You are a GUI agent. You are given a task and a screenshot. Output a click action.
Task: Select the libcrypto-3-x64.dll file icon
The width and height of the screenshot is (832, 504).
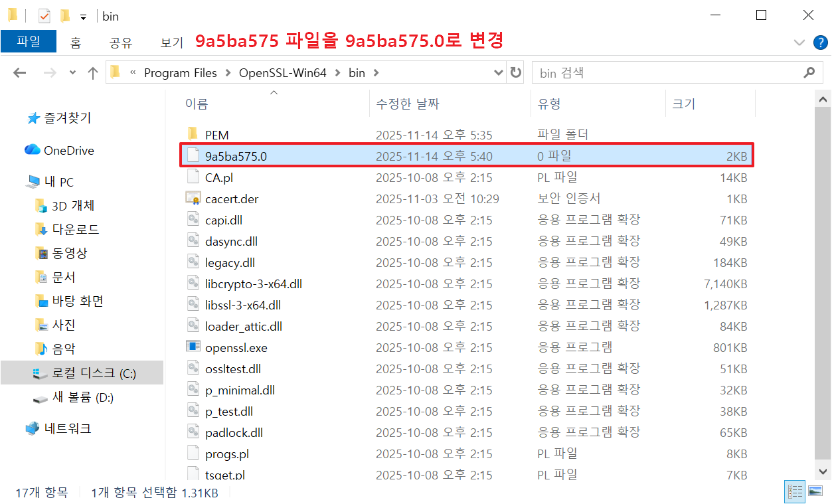click(x=193, y=284)
